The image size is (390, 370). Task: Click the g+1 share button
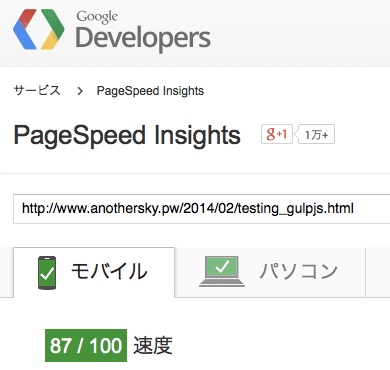277,134
